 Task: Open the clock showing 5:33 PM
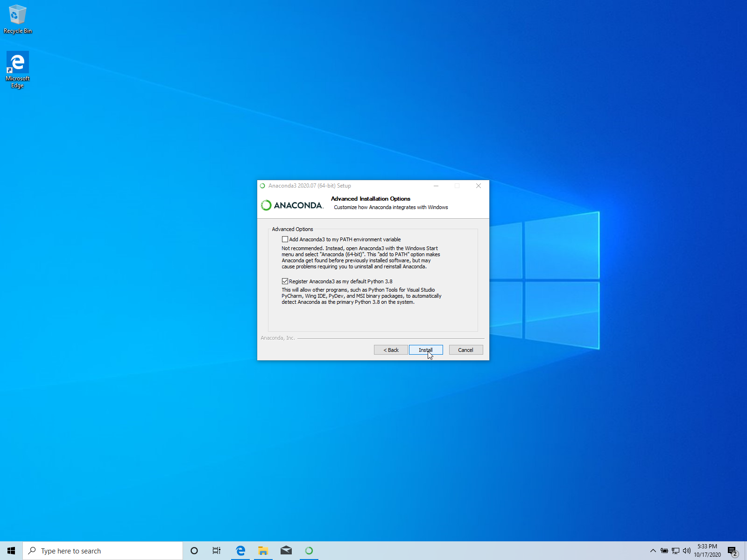(x=707, y=551)
